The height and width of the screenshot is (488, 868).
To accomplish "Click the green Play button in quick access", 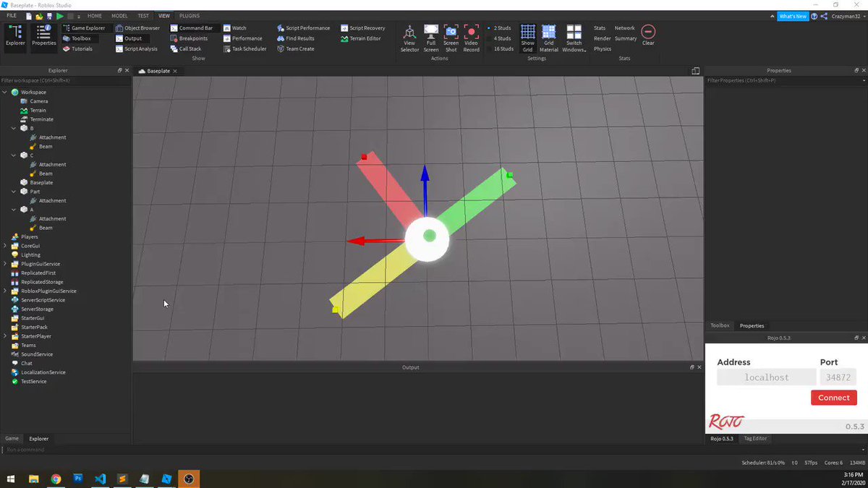I will click(60, 15).
